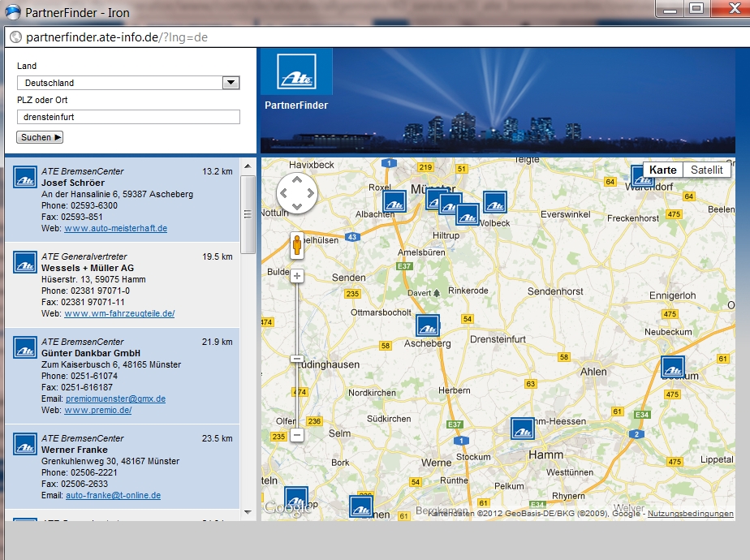750x560 pixels.
Task: Switch map to Karte view
Action: tap(663, 170)
